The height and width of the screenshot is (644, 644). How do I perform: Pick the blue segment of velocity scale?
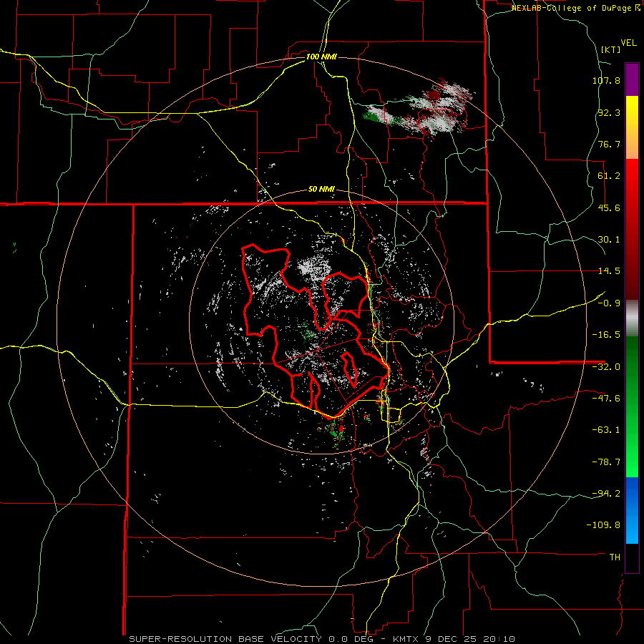632,510
